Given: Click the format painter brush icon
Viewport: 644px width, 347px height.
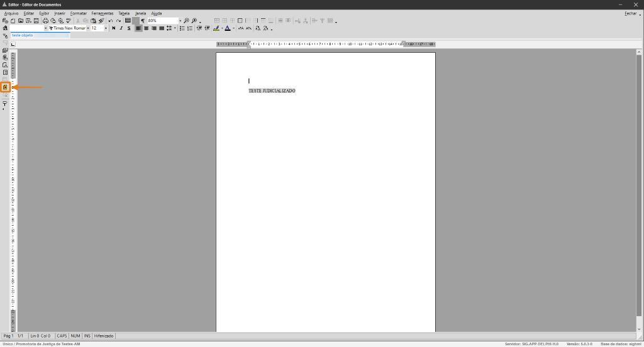Looking at the screenshot, I should (x=101, y=21).
